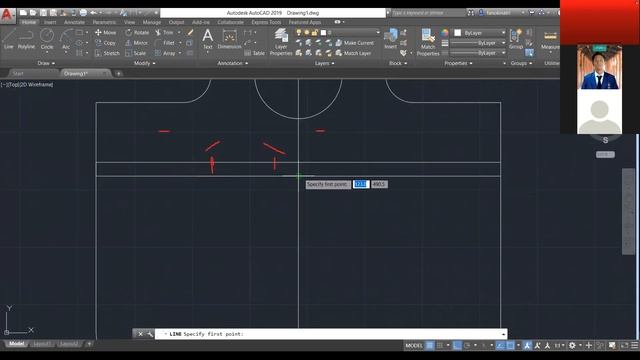Viewport: 640px width, 360px height.
Task: Click the Scale tool
Action: 135,53
